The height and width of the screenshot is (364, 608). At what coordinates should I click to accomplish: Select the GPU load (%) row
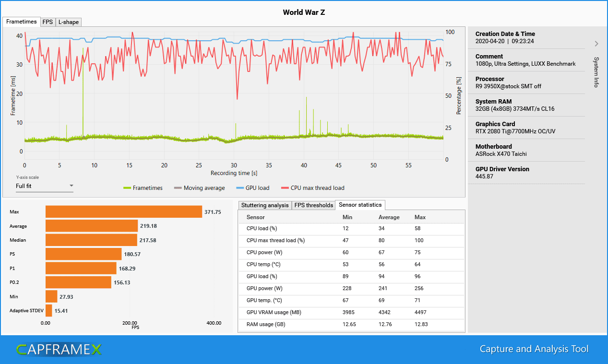click(351, 277)
